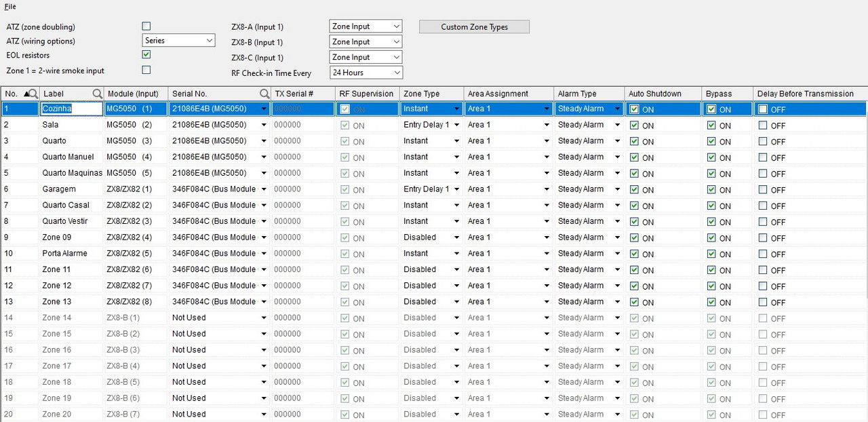Click ZX8-B (3) module cell
868x422 pixels.
(x=136, y=350)
